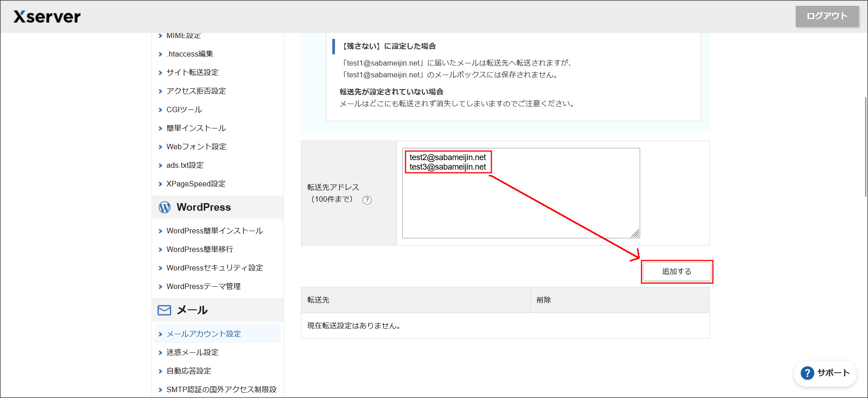Open XPageSpeed設定 link
The width and height of the screenshot is (868, 398).
pyautogui.click(x=196, y=184)
